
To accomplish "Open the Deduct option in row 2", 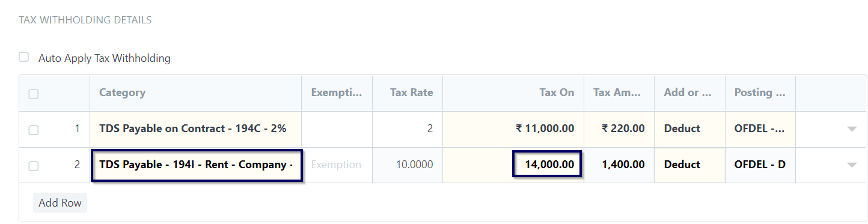I will pyautogui.click(x=689, y=165).
